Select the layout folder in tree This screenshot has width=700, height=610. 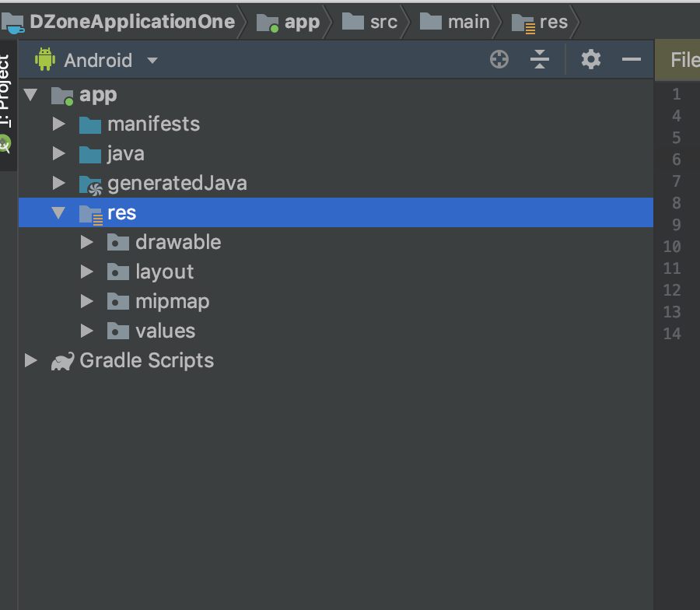coord(164,272)
